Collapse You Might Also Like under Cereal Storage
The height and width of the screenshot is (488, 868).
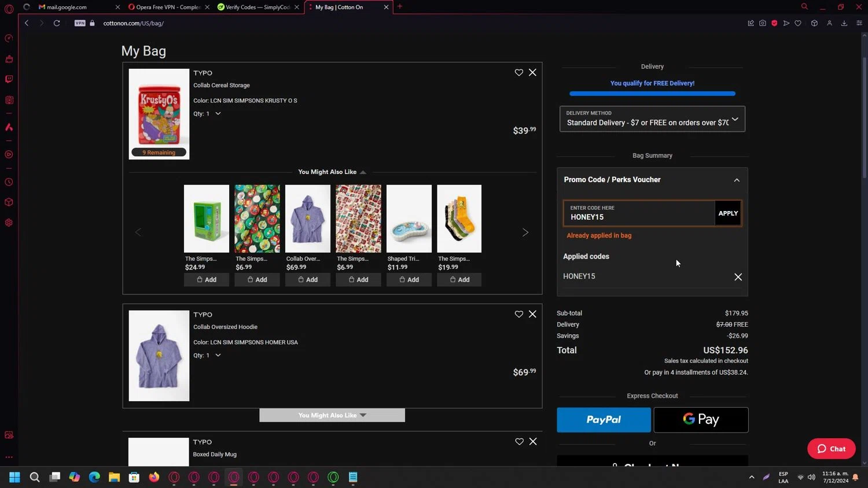click(332, 172)
